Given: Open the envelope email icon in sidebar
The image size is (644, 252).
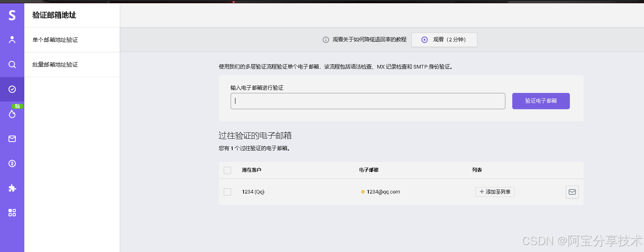Looking at the screenshot, I should point(12,139).
